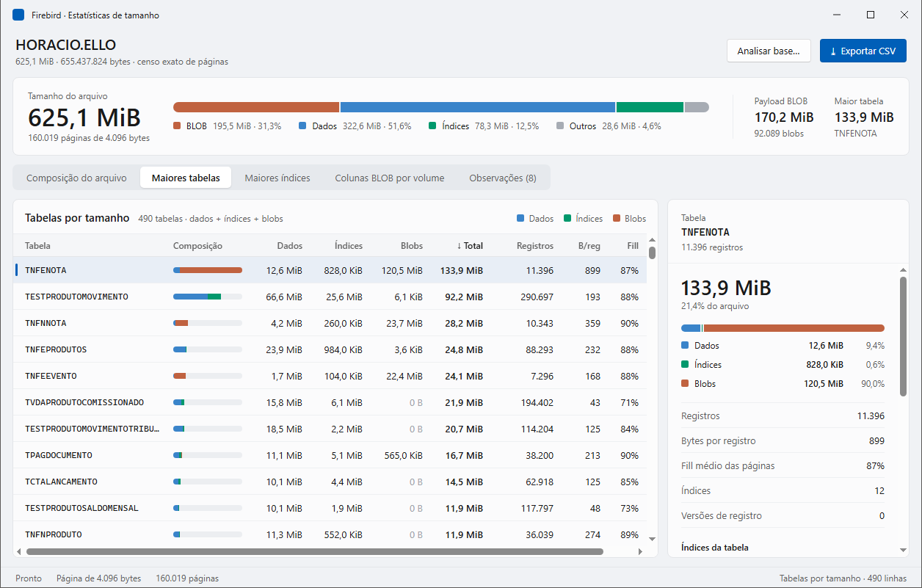Select the TESTPRODUTOSALDOMENSAL table row

pos(330,508)
